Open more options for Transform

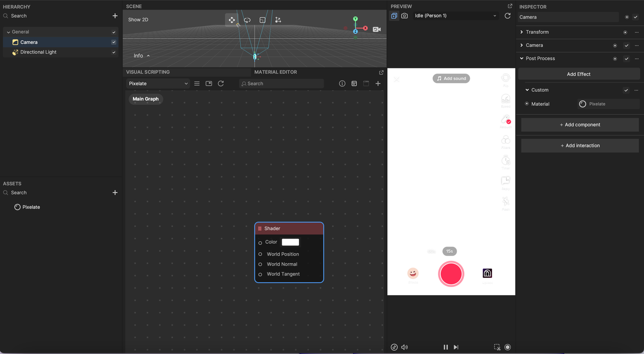pyautogui.click(x=636, y=32)
